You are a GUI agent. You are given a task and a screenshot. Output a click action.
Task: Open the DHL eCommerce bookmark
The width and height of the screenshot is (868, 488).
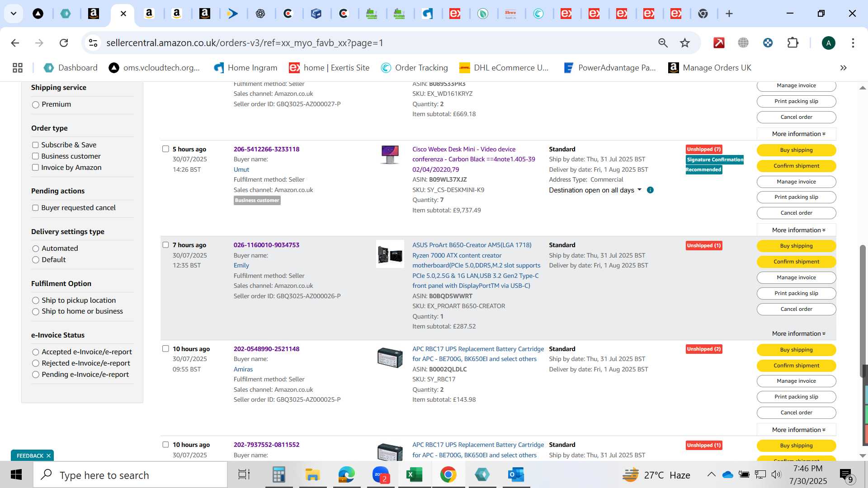(504, 68)
